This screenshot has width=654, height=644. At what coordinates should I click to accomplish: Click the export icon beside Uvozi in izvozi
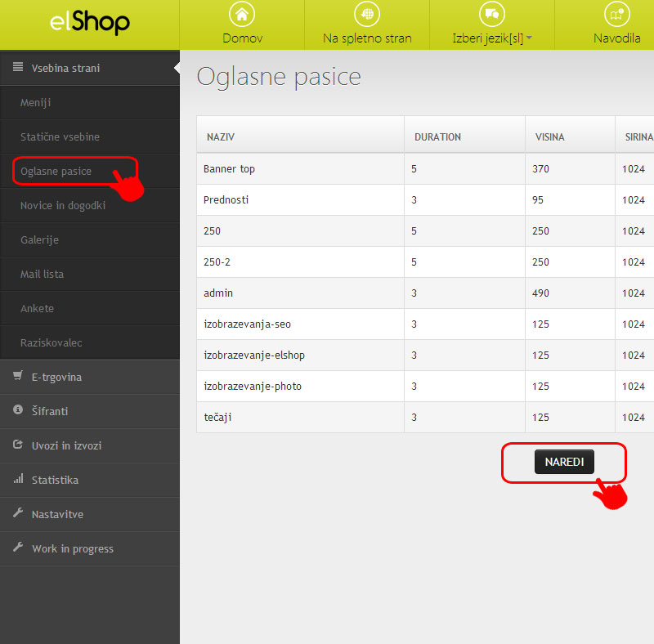pyautogui.click(x=18, y=445)
